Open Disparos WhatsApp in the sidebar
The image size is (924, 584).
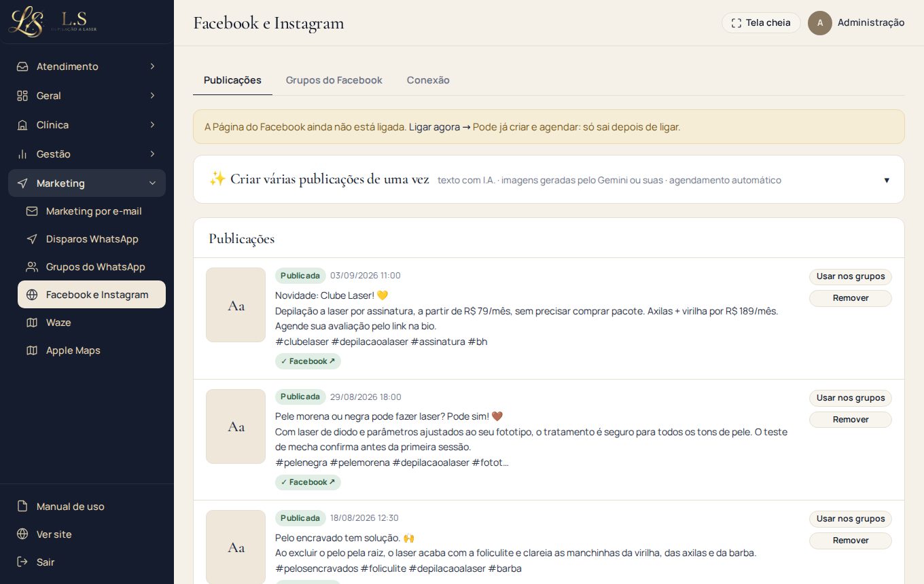click(x=92, y=239)
